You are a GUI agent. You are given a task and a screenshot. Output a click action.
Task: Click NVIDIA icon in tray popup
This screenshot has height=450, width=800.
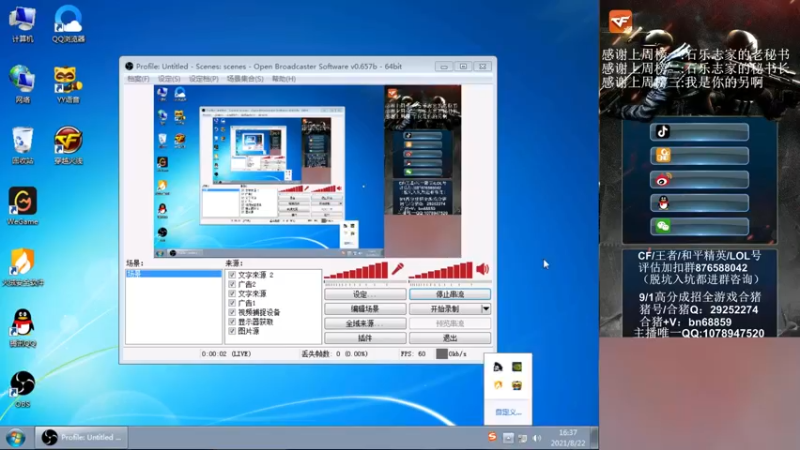(x=517, y=366)
